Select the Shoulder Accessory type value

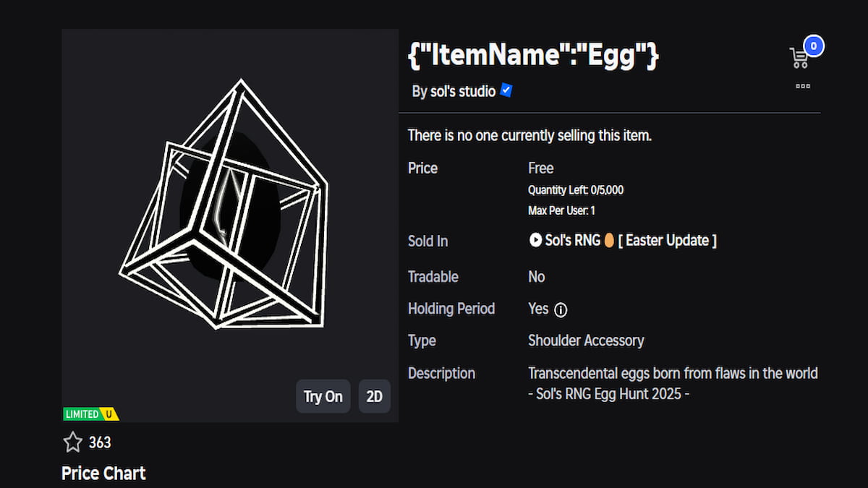click(586, 341)
